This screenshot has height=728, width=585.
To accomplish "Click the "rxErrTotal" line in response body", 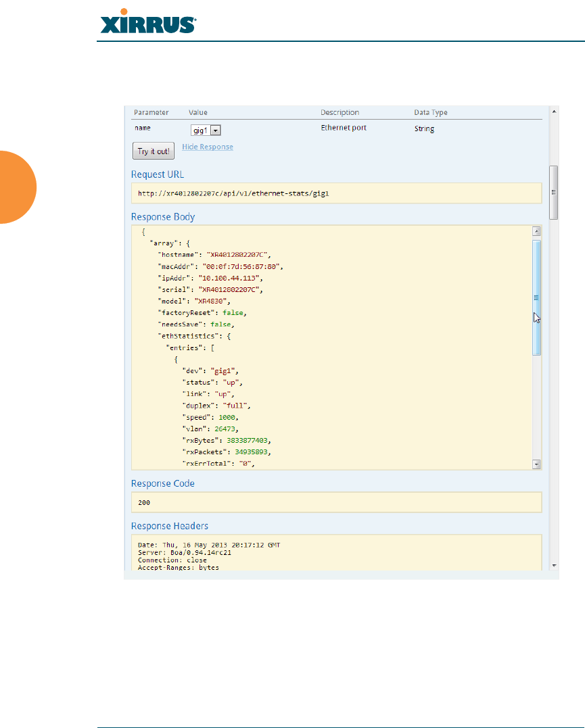I will pos(218,463).
